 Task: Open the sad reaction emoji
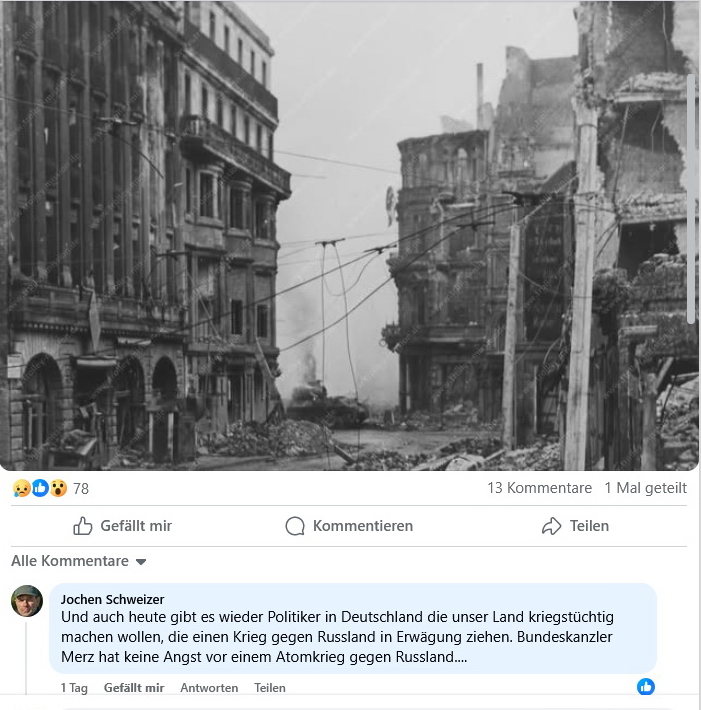pos(22,488)
